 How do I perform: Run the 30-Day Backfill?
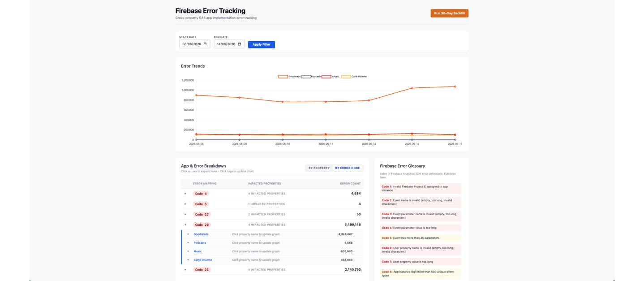[x=449, y=13]
